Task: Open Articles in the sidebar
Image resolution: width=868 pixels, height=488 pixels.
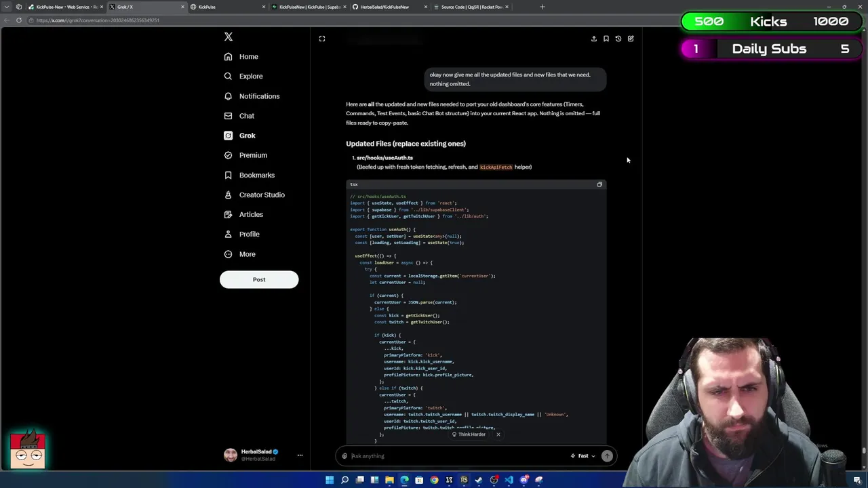Action: (243, 214)
